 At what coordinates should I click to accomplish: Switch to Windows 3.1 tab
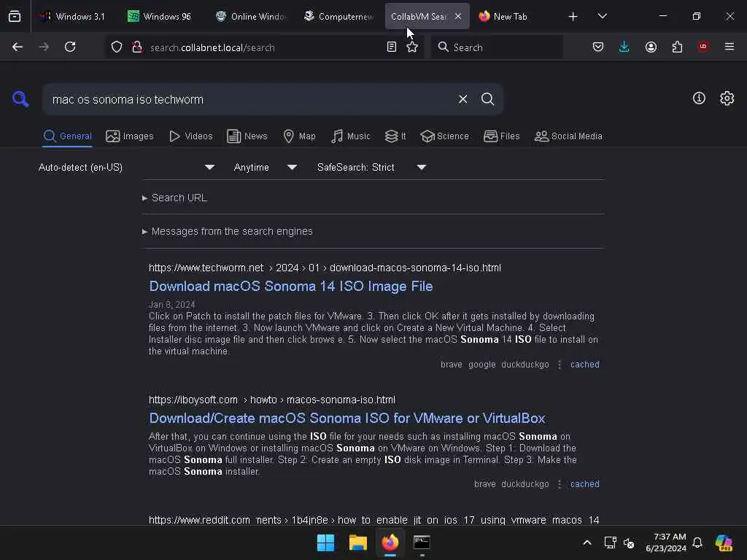72,16
